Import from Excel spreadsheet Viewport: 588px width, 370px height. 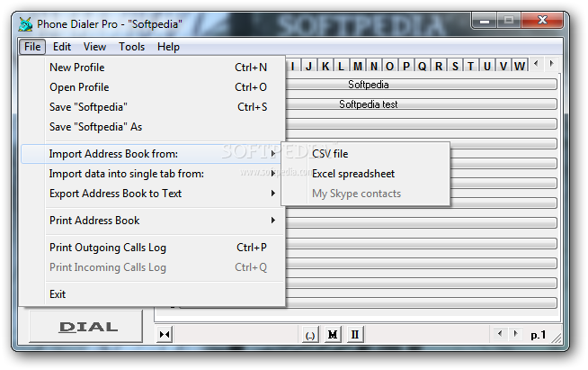click(x=365, y=174)
